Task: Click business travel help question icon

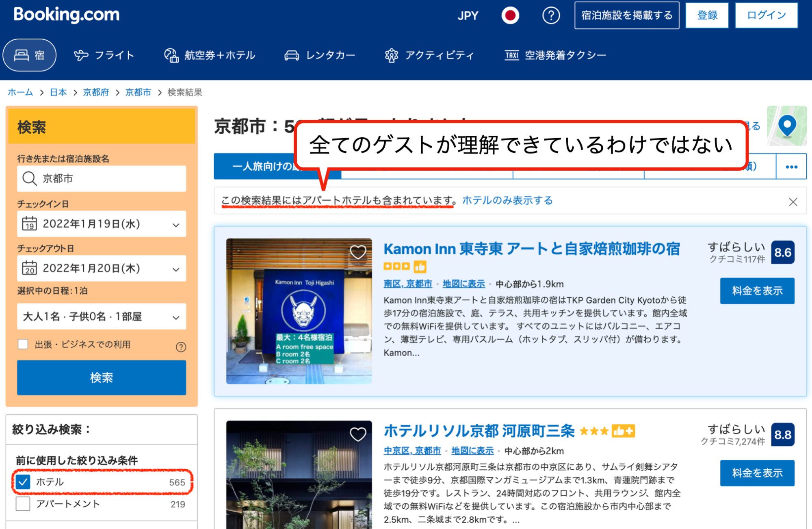Action: point(181,347)
